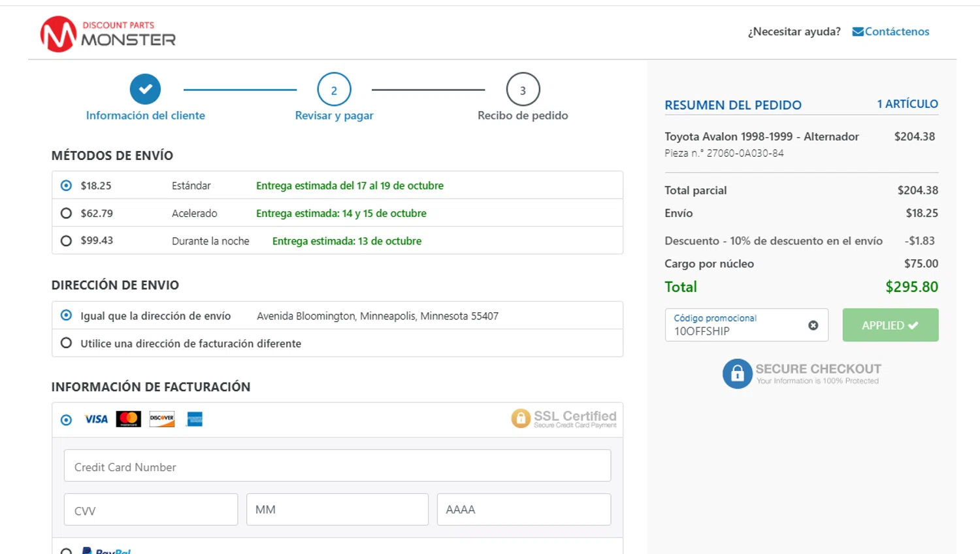Click the $295.80 total amount
This screenshot has width=980, height=554.
coord(911,287)
